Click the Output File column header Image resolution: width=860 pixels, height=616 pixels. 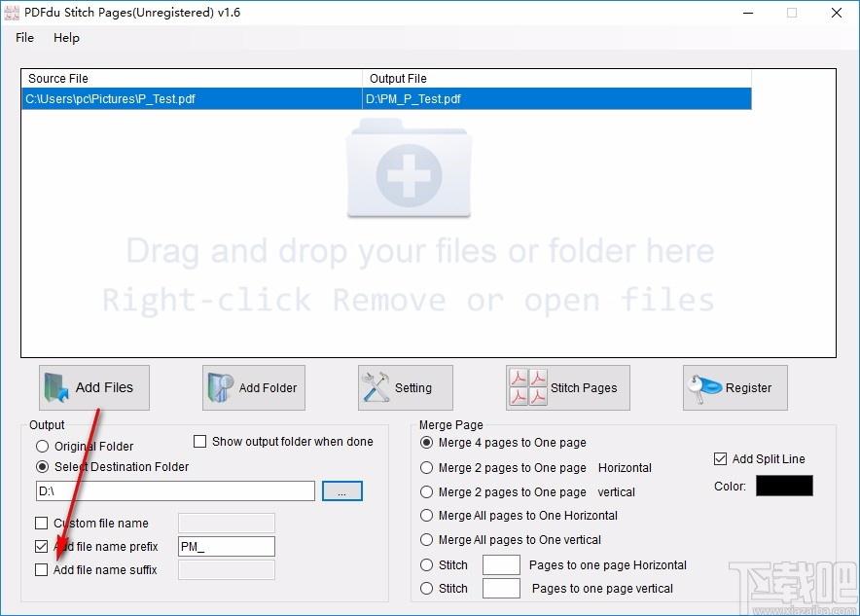pyautogui.click(x=556, y=79)
